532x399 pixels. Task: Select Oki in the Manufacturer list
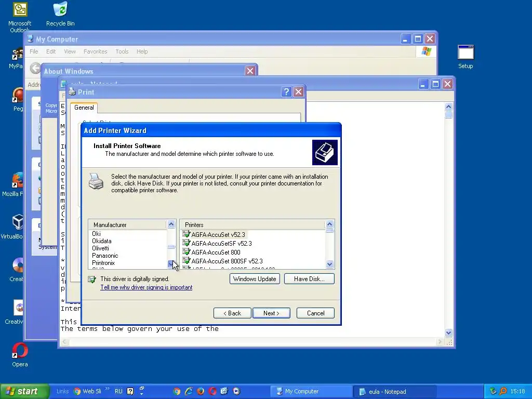[x=96, y=234]
